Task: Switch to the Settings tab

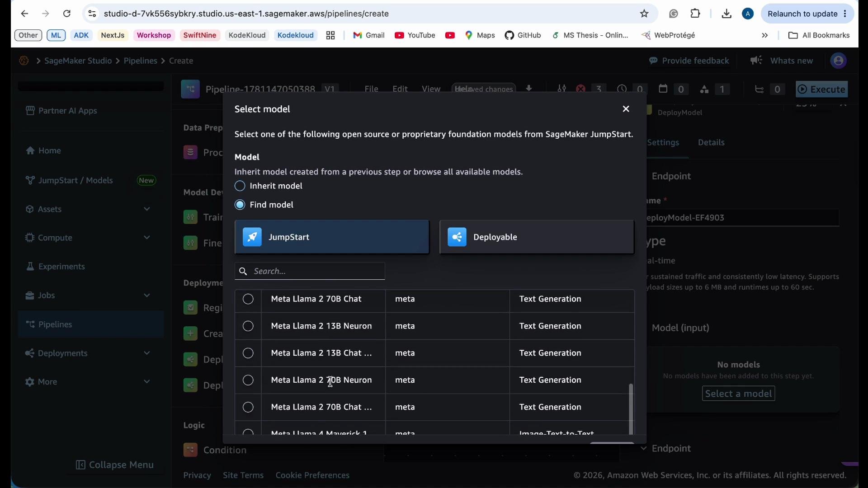Action: tap(663, 143)
